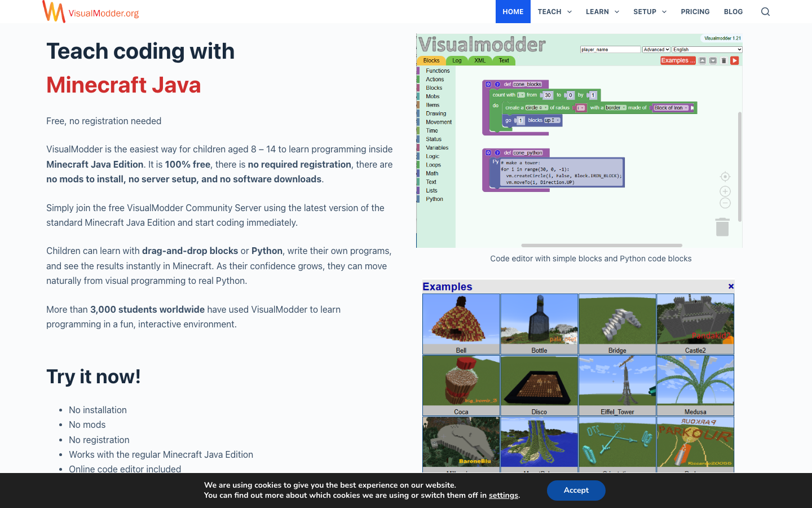This screenshot has width=812, height=508.
Task: Open the site search icon
Action: point(765,12)
